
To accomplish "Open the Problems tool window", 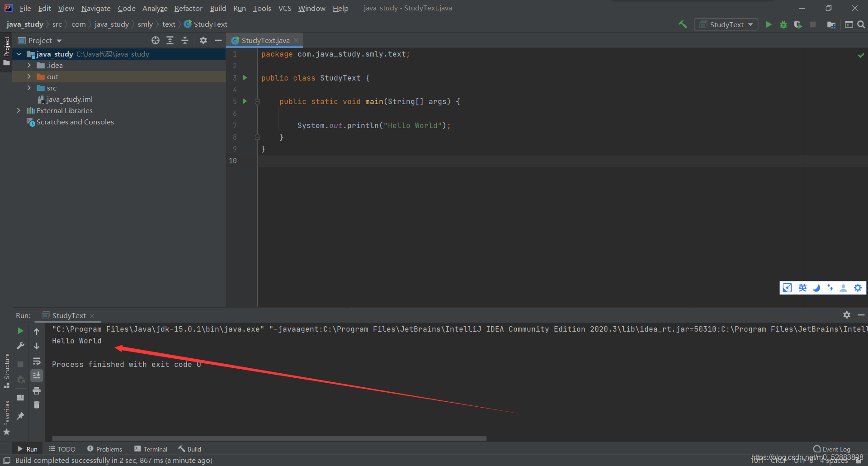I will [105, 449].
